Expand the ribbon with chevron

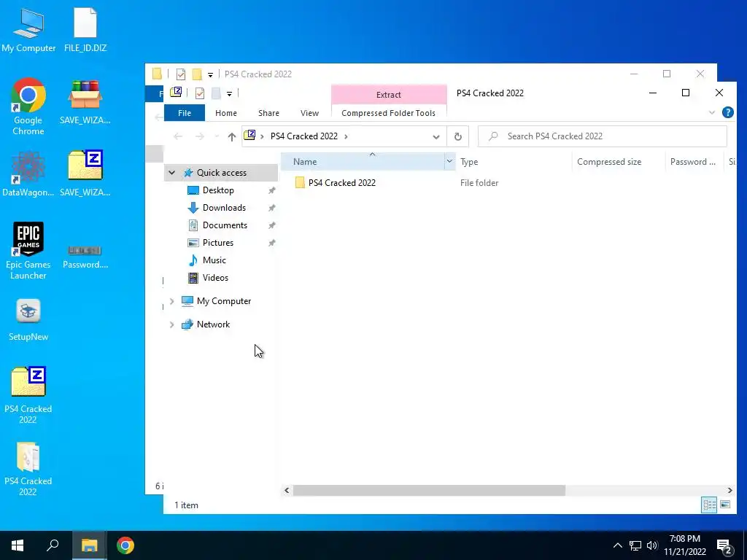pyautogui.click(x=712, y=113)
